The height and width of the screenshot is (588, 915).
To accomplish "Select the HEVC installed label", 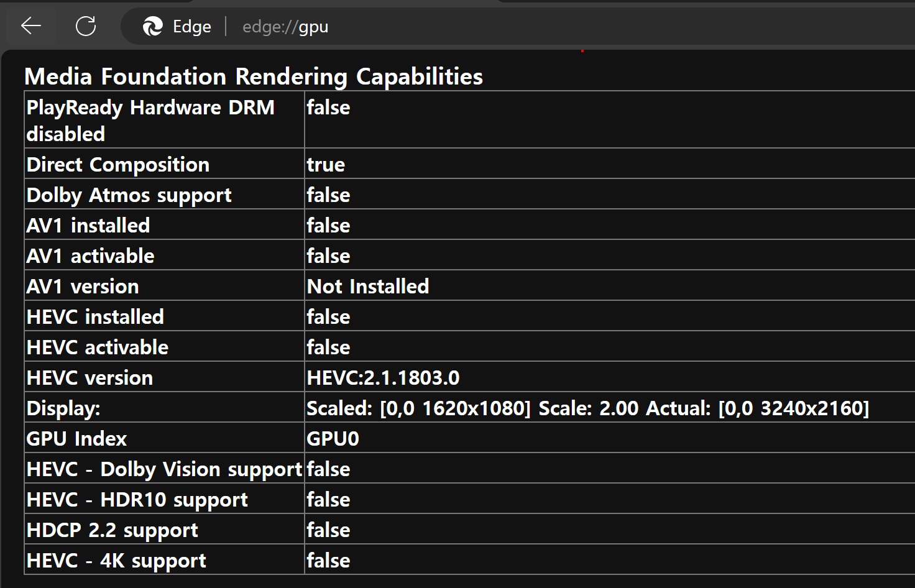I will click(95, 317).
